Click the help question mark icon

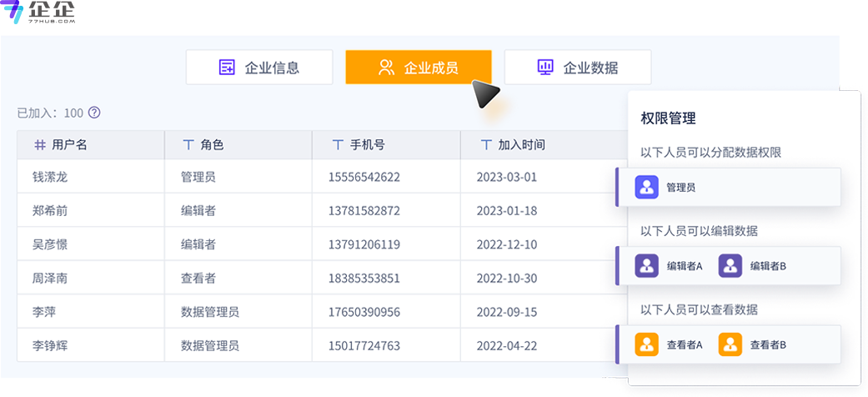[94, 113]
